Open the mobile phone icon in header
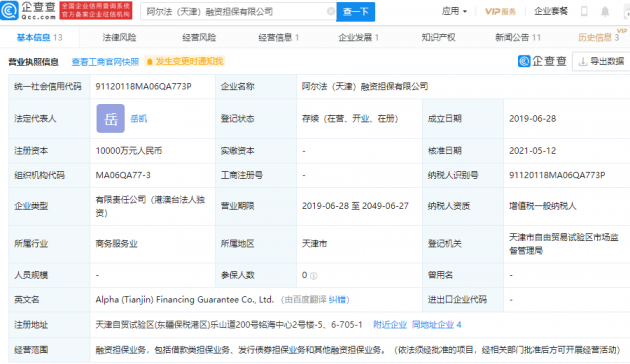630x364 pixels. [x=584, y=11]
